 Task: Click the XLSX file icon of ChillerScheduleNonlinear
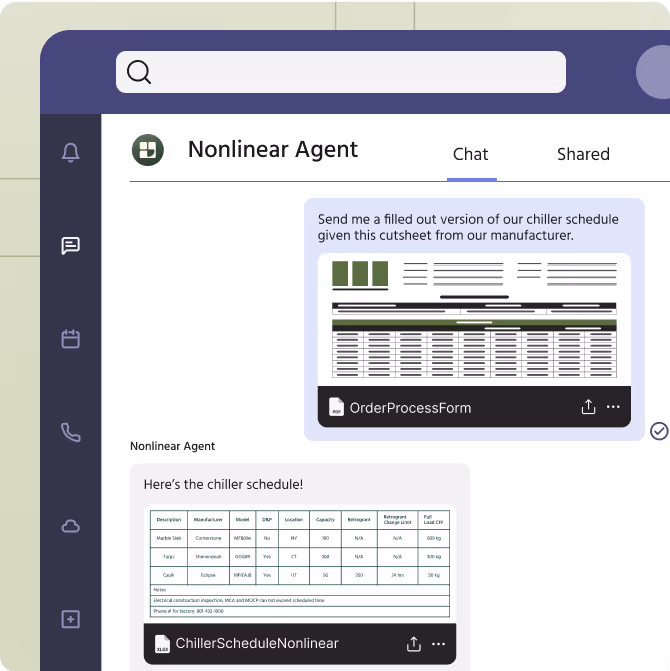[x=162, y=644]
